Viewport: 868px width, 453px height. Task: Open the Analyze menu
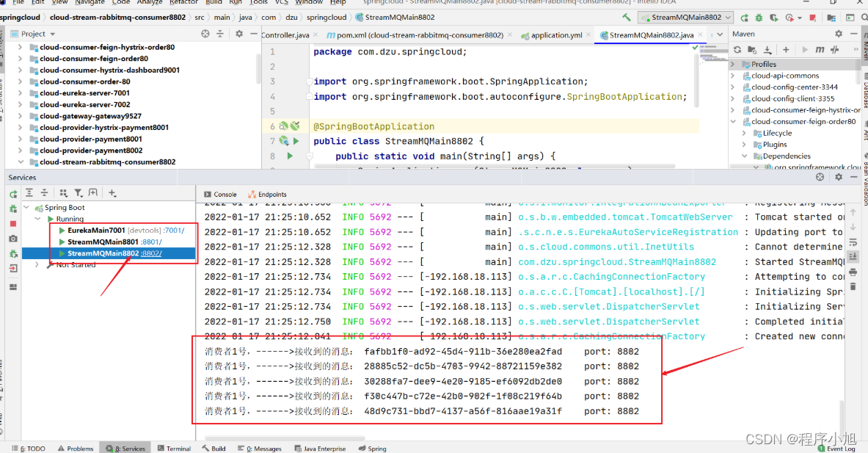click(x=150, y=2)
